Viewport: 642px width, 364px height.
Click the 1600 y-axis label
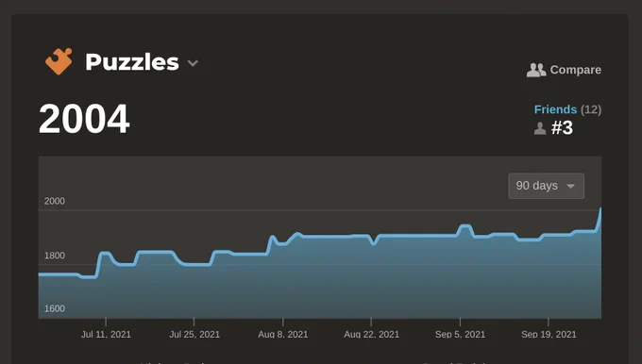pyautogui.click(x=55, y=308)
